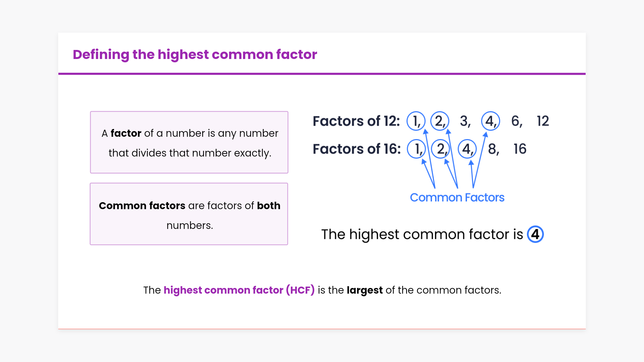This screenshot has height=362, width=644.
Task: Click the "Factors of 16:" heading
Action: [357, 149]
